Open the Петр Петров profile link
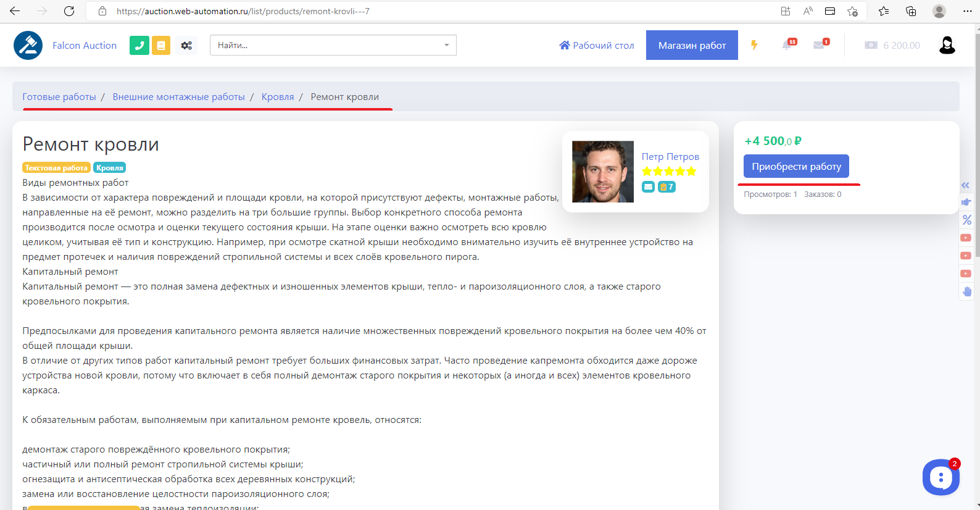The height and width of the screenshot is (510, 980). 670,156
